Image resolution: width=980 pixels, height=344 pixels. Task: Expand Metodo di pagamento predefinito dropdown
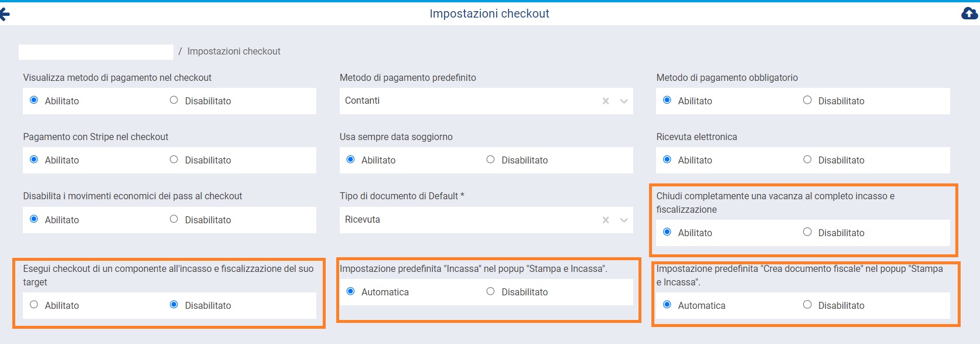click(624, 101)
